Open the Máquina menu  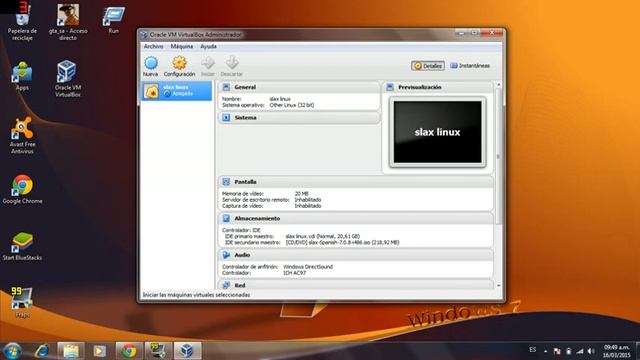click(182, 47)
